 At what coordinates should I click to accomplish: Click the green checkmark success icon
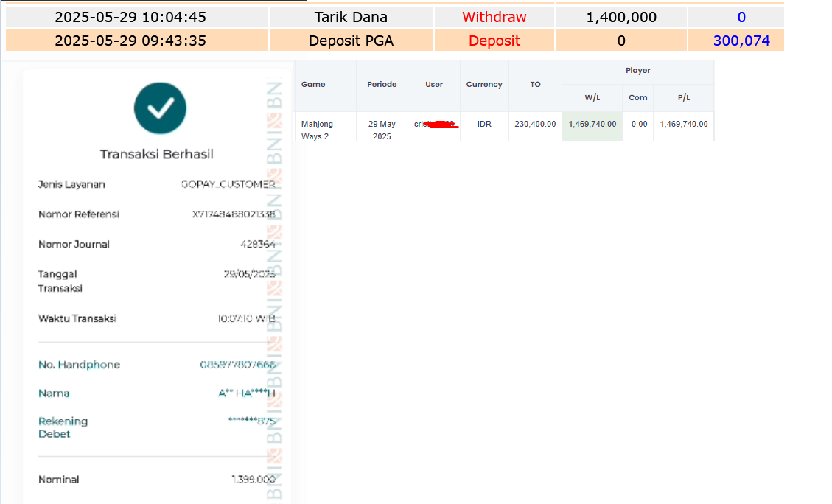160,108
